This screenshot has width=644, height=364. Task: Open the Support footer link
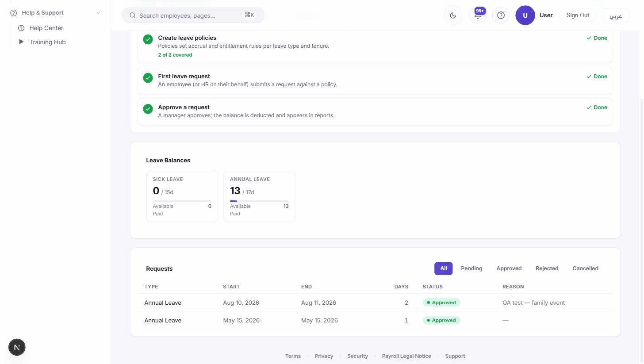[455, 356]
